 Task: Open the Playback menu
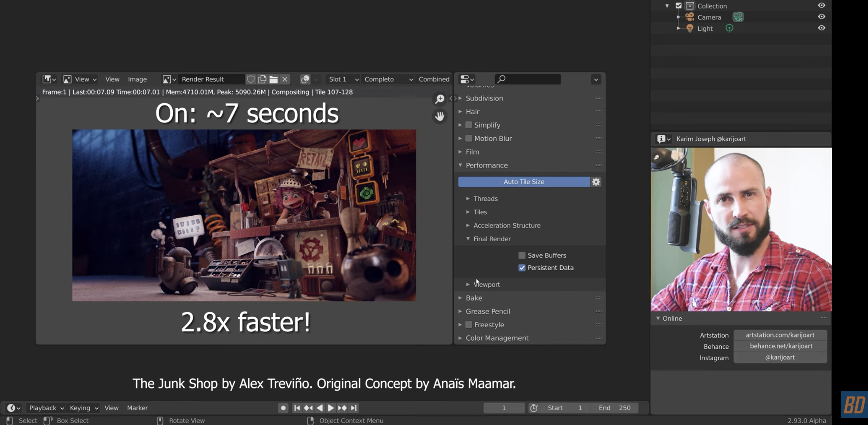46,408
